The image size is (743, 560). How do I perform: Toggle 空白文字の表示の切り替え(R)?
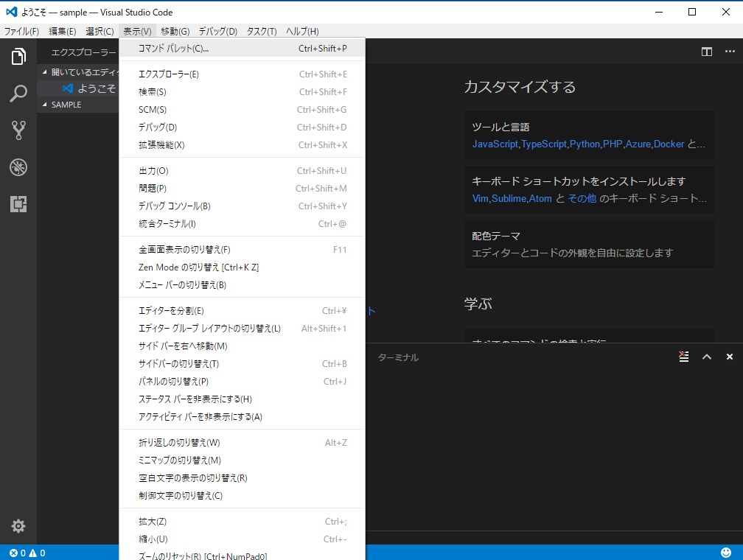pos(242,478)
